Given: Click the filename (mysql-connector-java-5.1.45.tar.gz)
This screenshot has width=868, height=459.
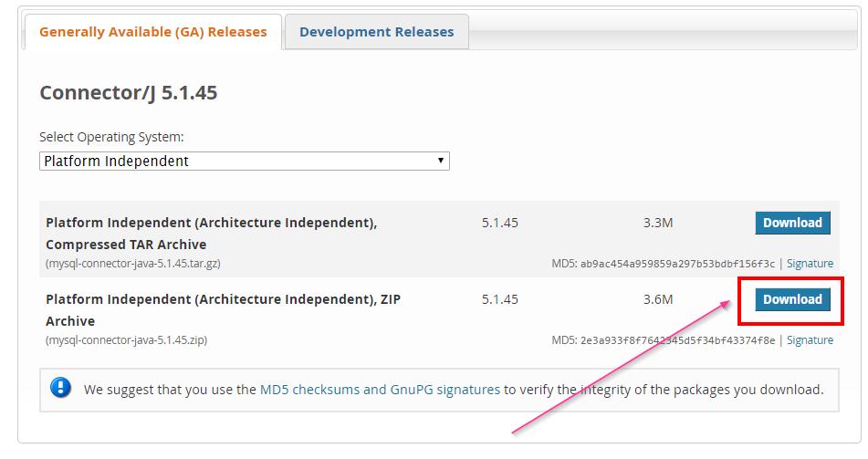Looking at the screenshot, I should point(133,264).
